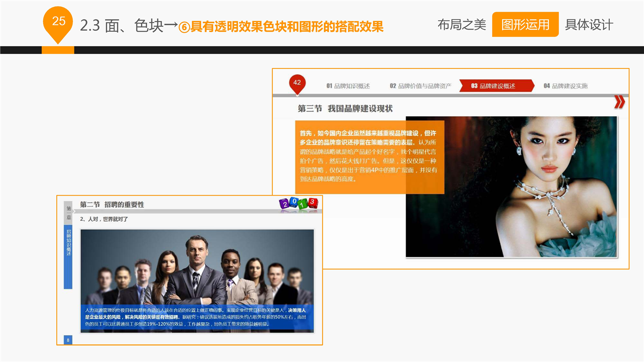Switch to 02 品牌价值与品牌资产 section
644x362 pixels.
pos(420,86)
